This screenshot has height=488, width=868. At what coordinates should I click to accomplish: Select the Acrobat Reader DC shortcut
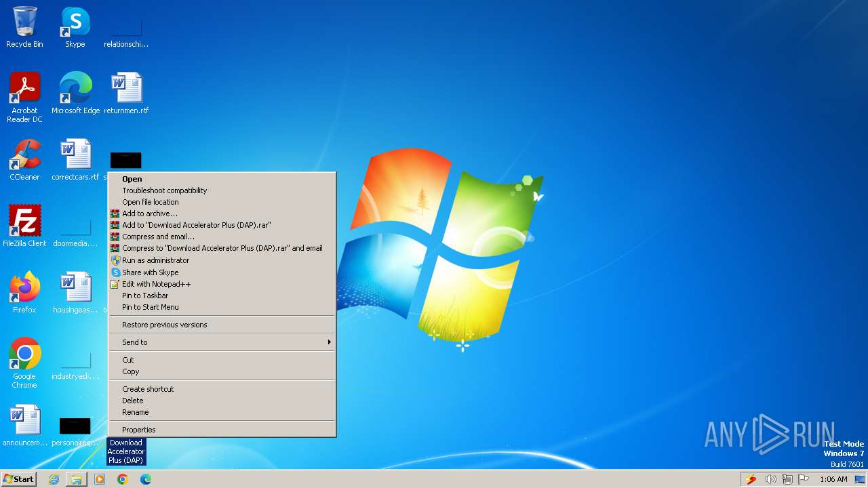pos(24,98)
